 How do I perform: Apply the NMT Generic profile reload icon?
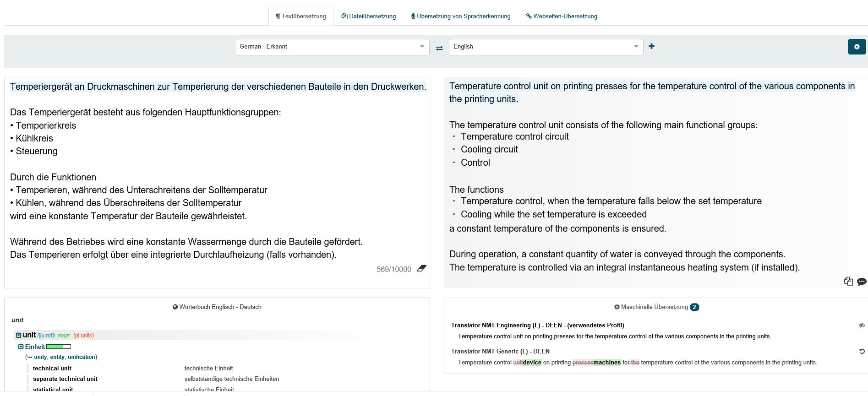coord(862,352)
